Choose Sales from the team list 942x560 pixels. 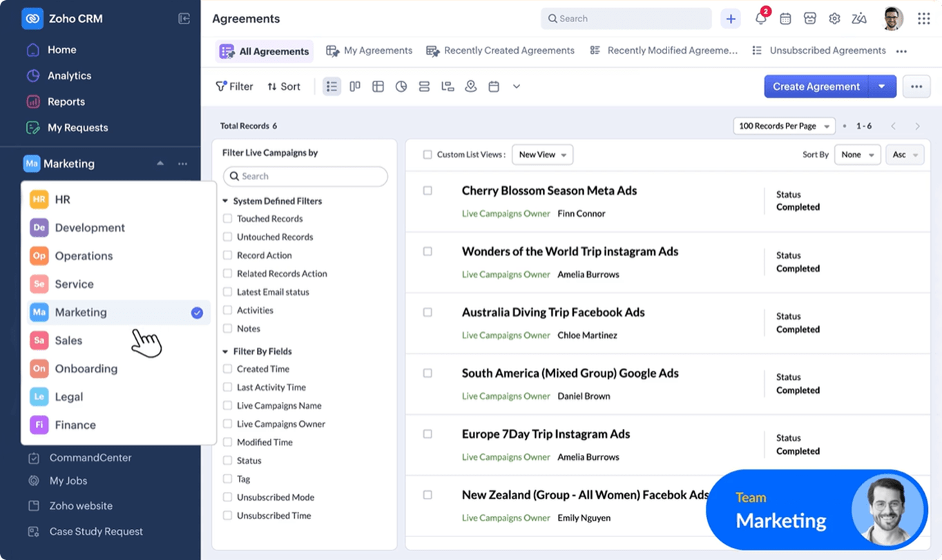[68, 340]
